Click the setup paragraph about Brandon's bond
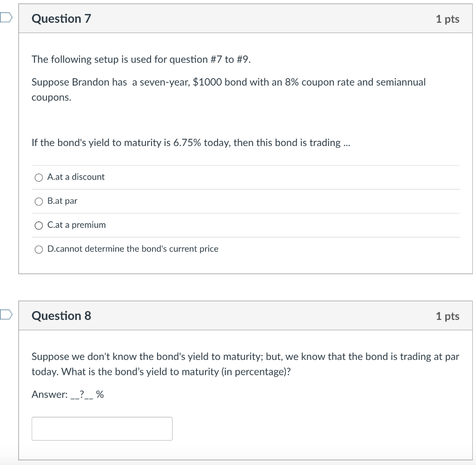Image resolution: width=476 pixels, height=465 pixels. pos(228,89)
